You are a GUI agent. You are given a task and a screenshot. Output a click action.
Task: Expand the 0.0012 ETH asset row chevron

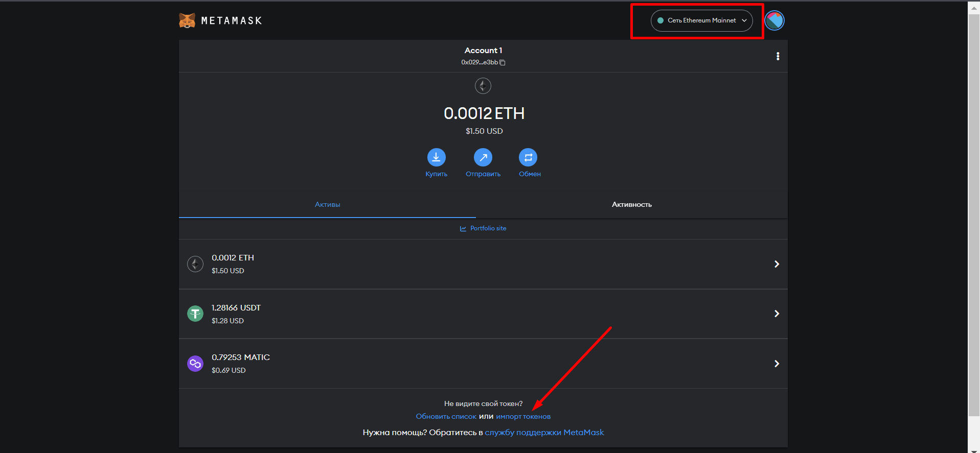click(777, 264)
